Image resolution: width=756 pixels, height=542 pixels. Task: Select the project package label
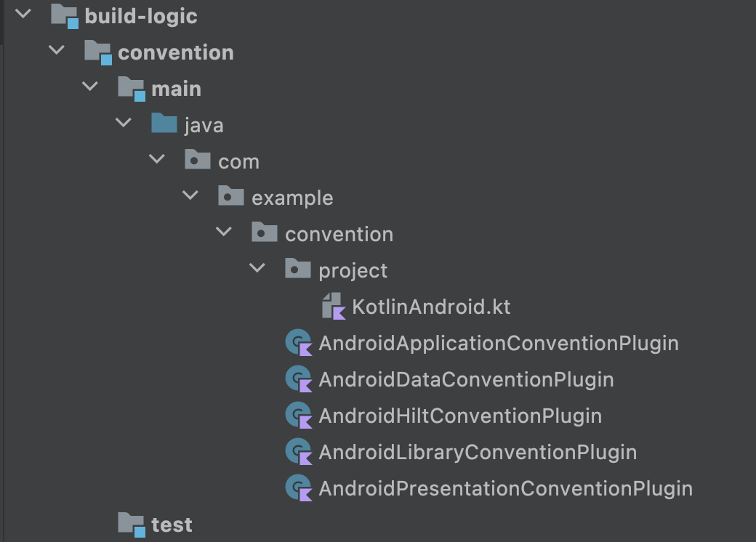[353, 270]
